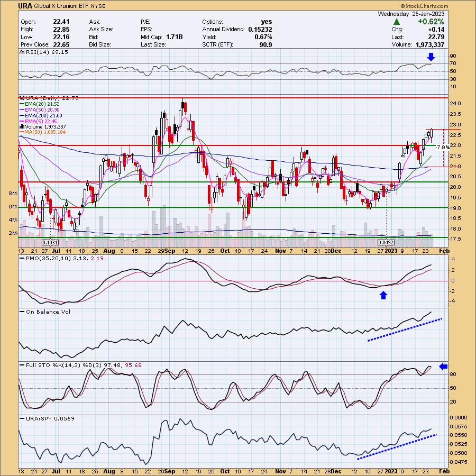Click the 30 level on RSI axis
This screenshot has height=476, width=476.
coord(453,79)
